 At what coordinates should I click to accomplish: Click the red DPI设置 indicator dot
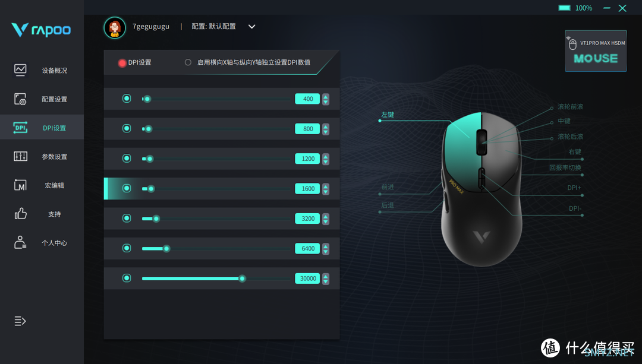(122, 62)
